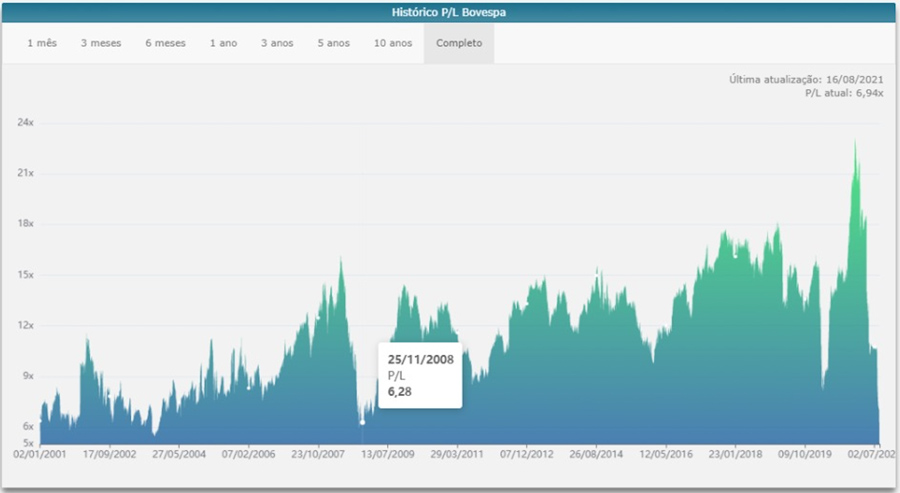Switch to the '3 meses' tab
The image size is (900, 493).
point(101,44)
